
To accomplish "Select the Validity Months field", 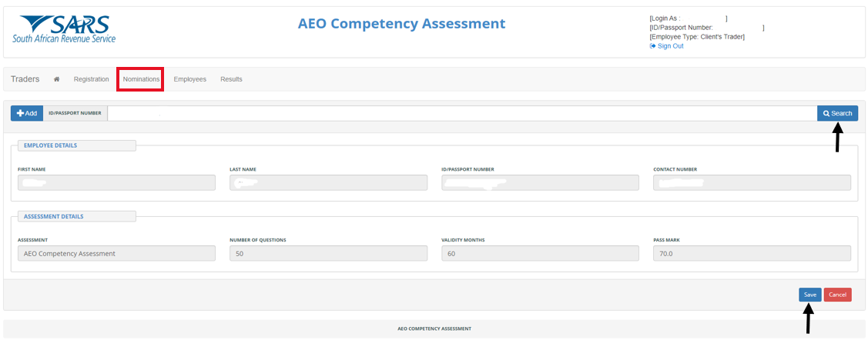I will [540, 253].
